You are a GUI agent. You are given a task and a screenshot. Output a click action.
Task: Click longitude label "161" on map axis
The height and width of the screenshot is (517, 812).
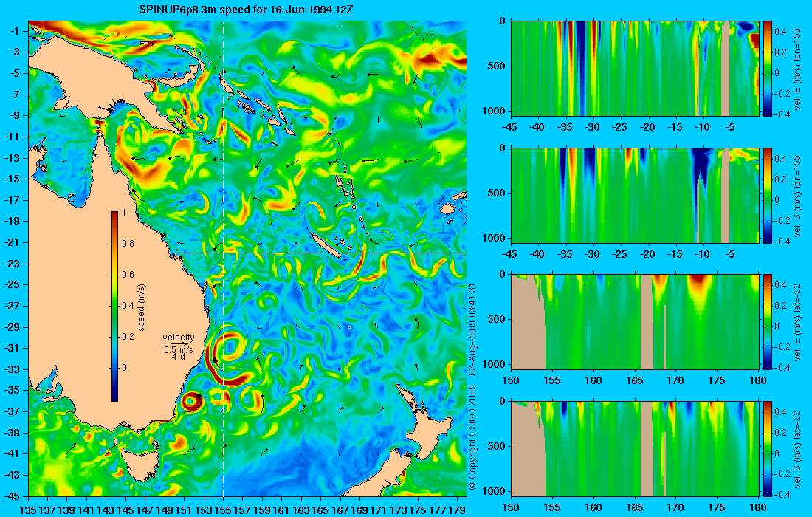point(282,510)
